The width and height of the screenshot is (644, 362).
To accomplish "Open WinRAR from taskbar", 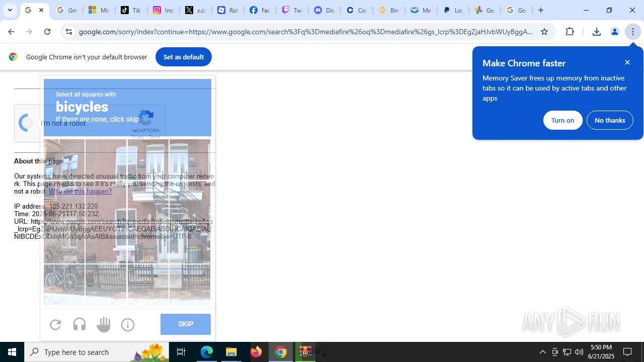I will point(305,352).
